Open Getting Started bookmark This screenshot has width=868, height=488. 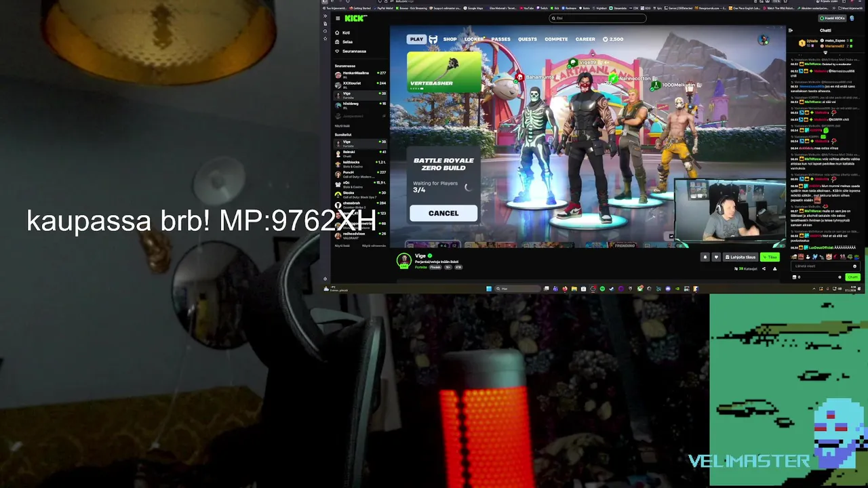359,8
